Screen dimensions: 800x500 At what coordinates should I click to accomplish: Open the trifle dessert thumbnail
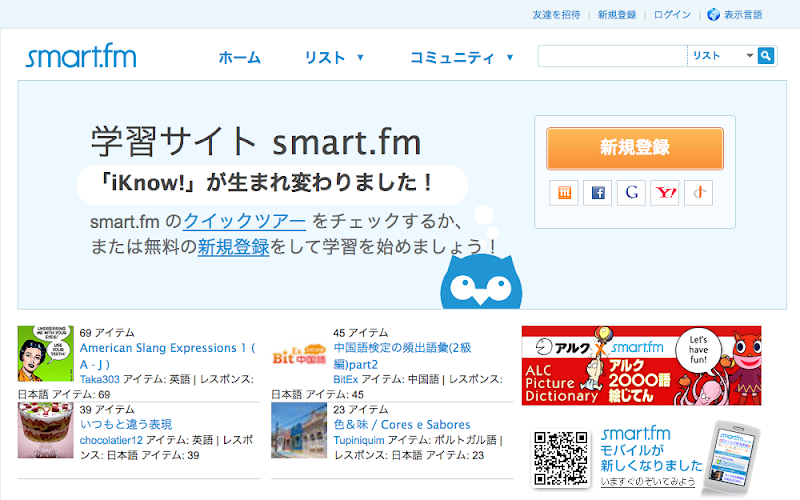click(45, 430)
